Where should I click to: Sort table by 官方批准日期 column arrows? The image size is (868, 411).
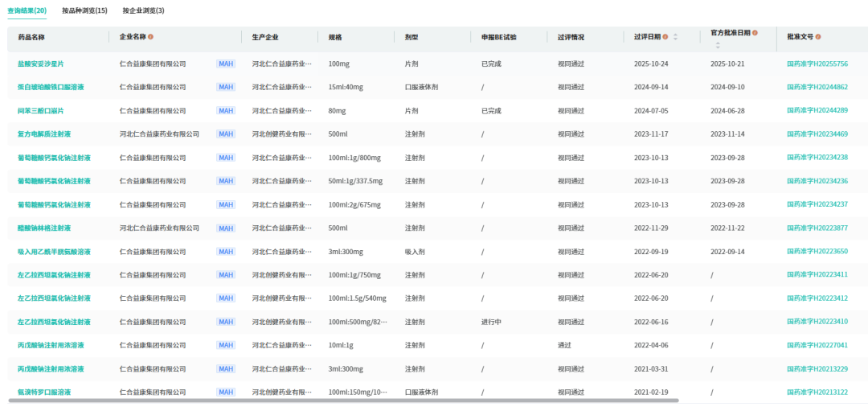pyautogui.click(x=718, y=45)
